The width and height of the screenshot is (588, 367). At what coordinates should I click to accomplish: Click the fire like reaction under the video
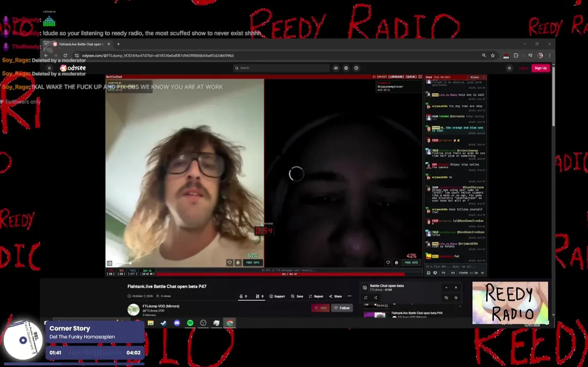coord(243,296)
